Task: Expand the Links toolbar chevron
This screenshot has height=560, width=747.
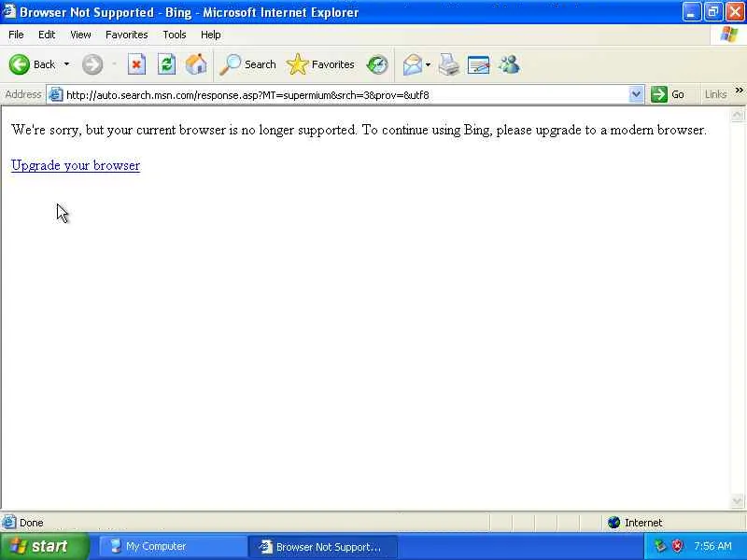Action: click(739, 90)
